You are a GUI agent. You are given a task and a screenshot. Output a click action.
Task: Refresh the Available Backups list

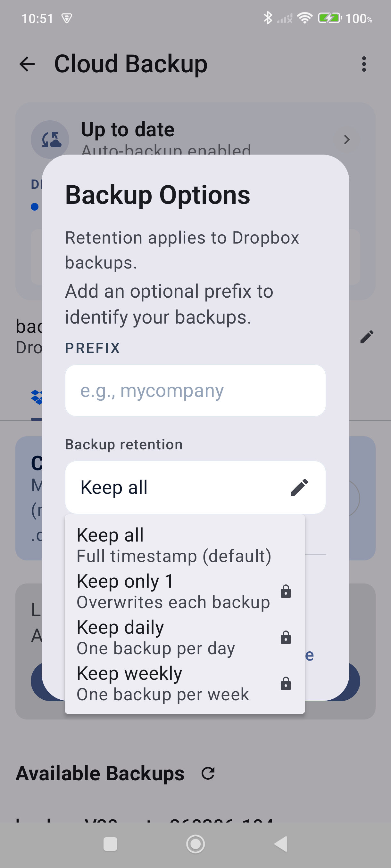click(x=208, y=773)
